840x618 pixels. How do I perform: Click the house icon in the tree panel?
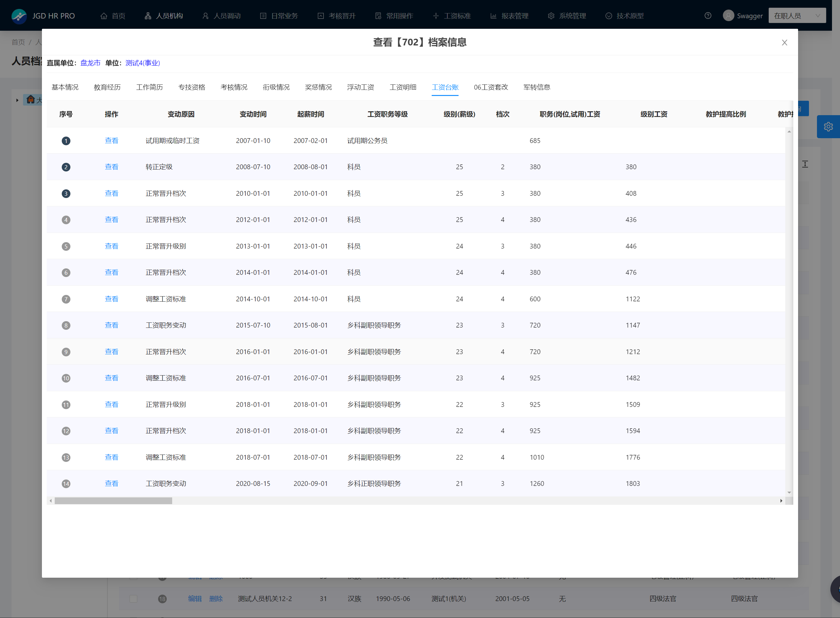click(31, 99)
